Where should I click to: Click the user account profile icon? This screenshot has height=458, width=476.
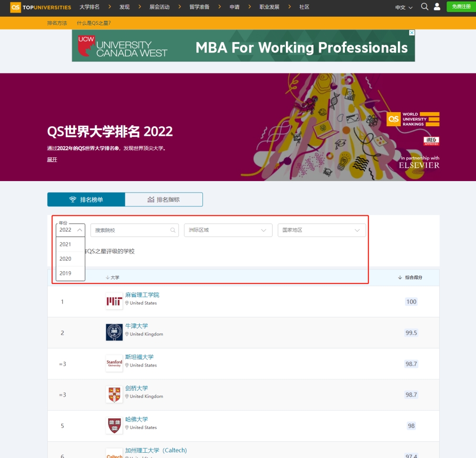437,7
